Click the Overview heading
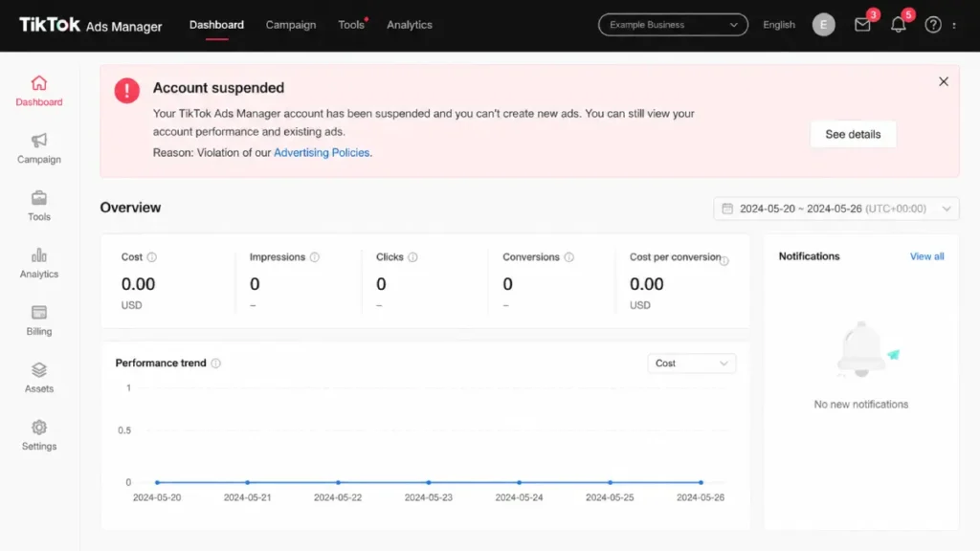This screenshot has width=980, height=551. point(130,208)
